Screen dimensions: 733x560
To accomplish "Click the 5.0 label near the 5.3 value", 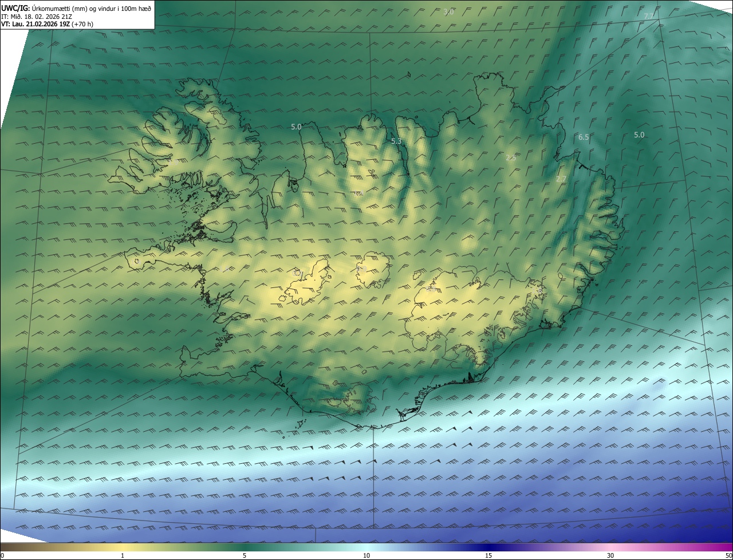I will (x=296, y=127).
